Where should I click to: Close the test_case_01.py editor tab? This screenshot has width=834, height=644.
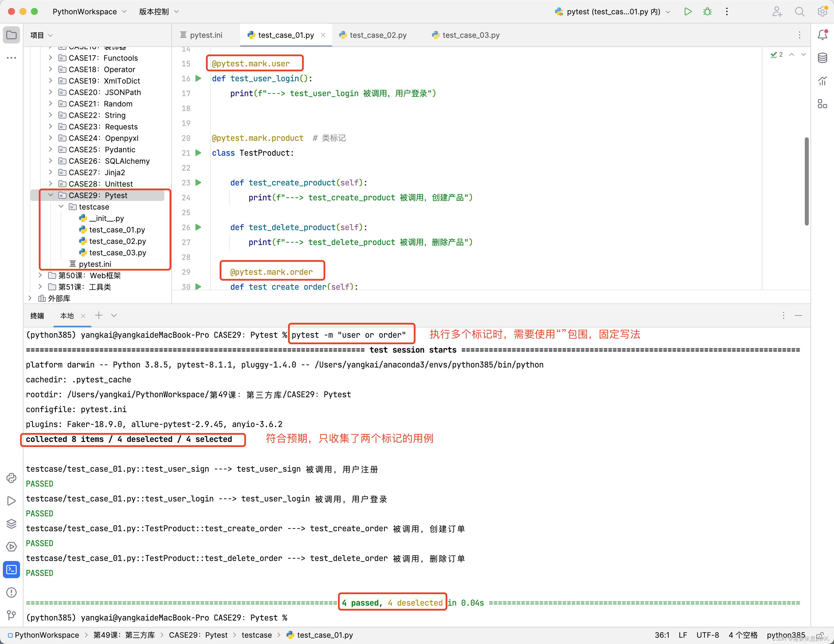323,35
